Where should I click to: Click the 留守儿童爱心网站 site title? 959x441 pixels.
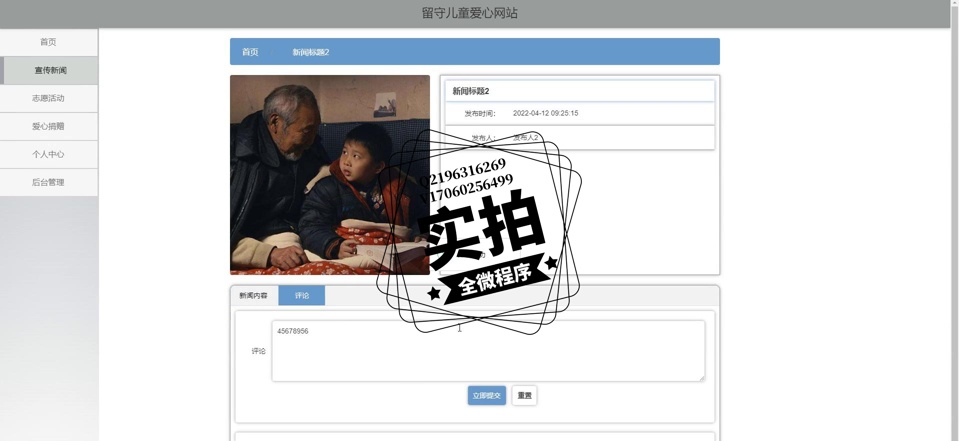[x=470, y=13]
